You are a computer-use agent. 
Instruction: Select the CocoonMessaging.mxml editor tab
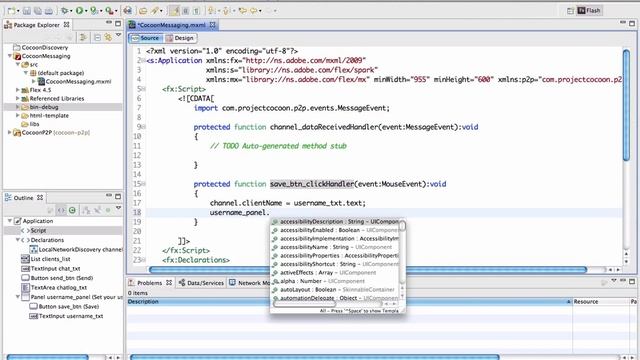[x=171, y=25]
